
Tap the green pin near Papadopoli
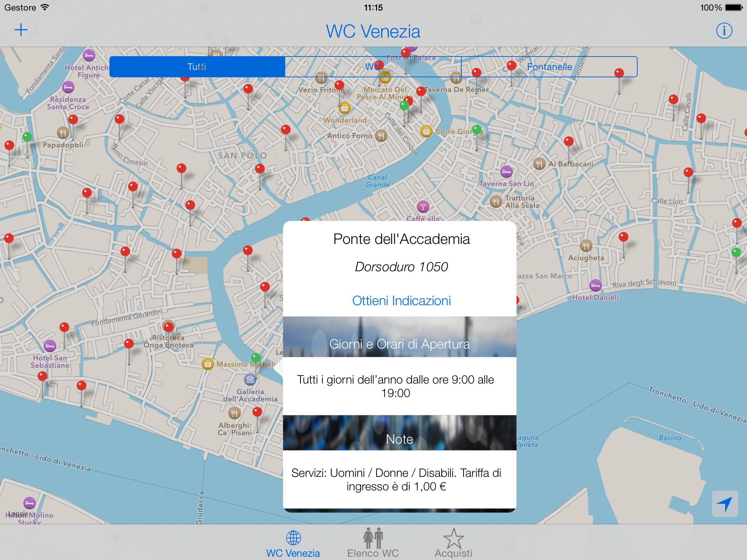point(27,137)
